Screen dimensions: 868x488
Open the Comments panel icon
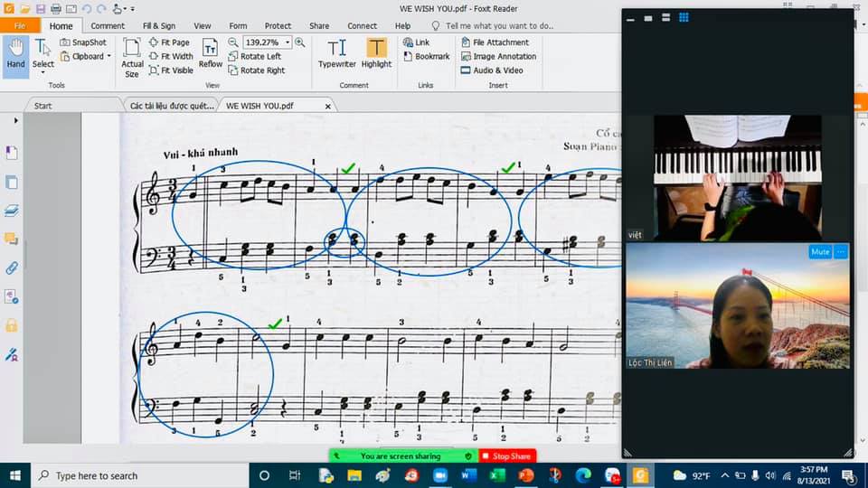(12, 239)
